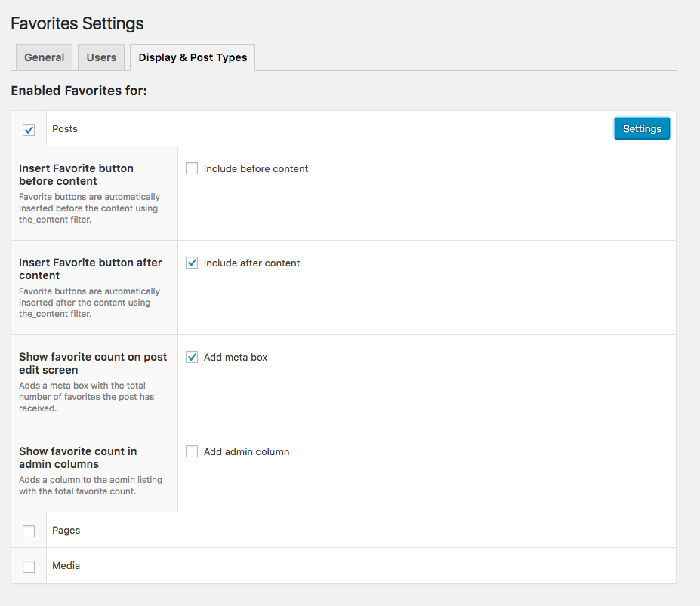Uncheck the Posts enabled checkbox
Screen dimensions: 700x606
(29, 130)
